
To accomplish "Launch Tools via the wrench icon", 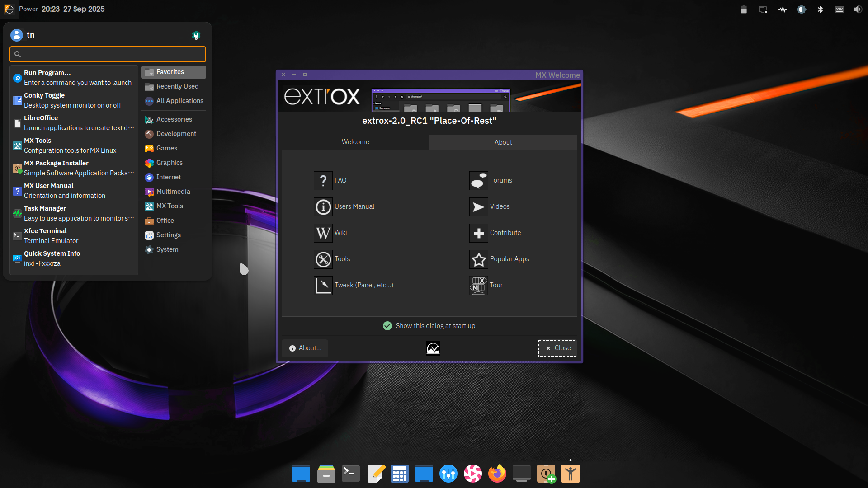I will (x=323, y=259).
